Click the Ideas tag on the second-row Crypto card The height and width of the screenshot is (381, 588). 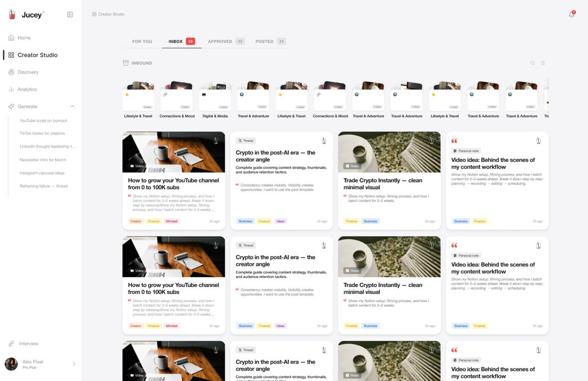click(280, 326)
